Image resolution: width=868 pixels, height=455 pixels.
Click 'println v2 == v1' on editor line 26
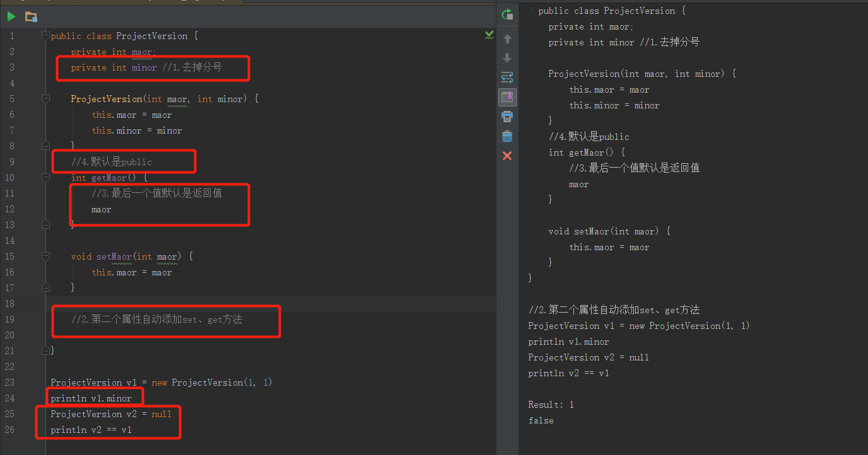coord(91,430)
